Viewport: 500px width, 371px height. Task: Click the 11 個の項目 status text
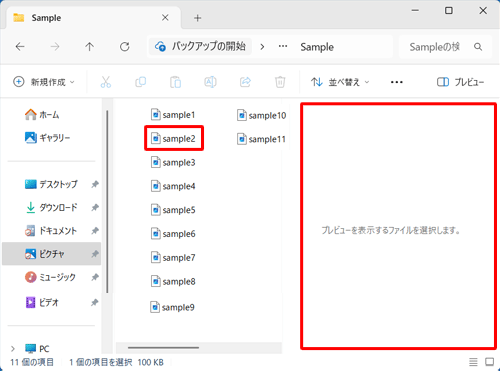point(32,362)
